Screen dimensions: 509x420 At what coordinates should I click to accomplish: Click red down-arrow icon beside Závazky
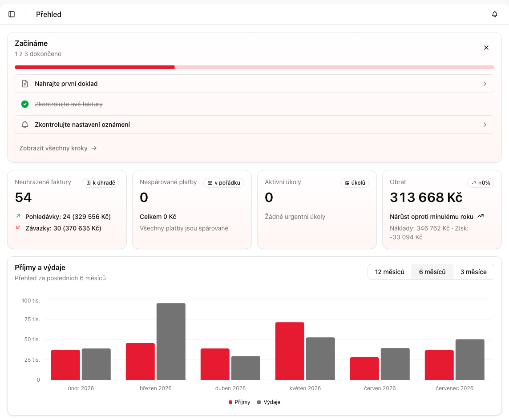click(18, 227)
